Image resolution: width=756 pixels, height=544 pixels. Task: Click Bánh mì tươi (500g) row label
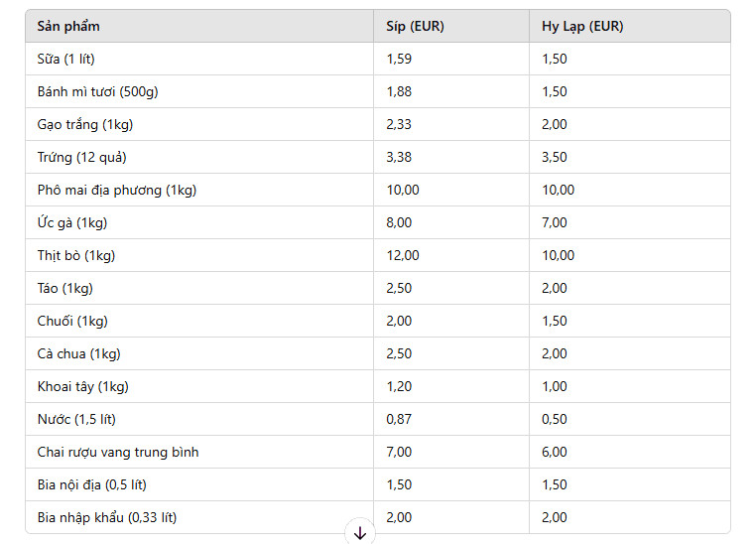[x=97, y=92]
